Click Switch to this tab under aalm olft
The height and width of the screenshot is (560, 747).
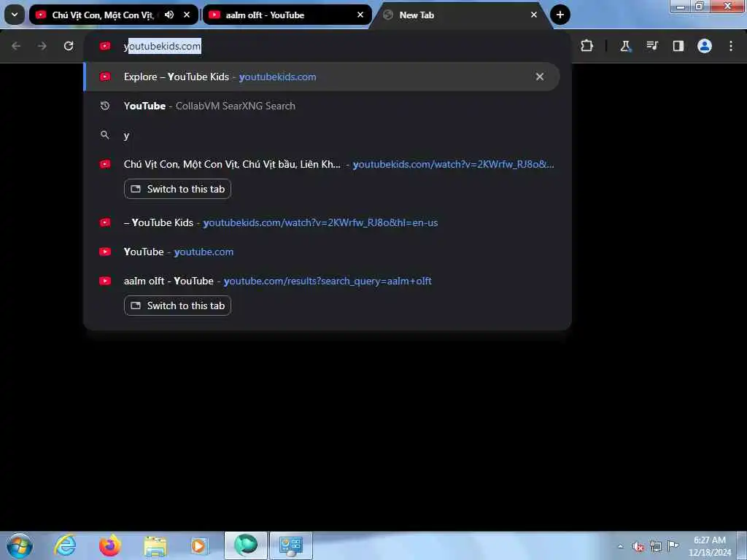177,306
